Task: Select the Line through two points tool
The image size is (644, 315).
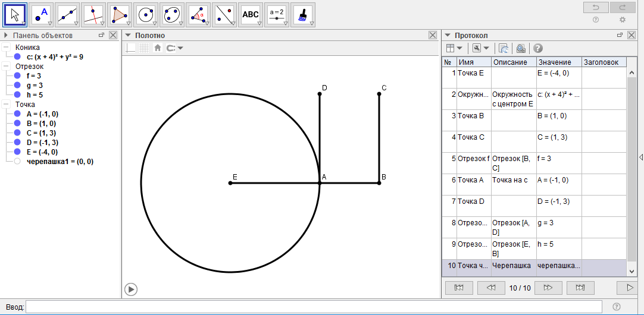Action: (67, 14)
